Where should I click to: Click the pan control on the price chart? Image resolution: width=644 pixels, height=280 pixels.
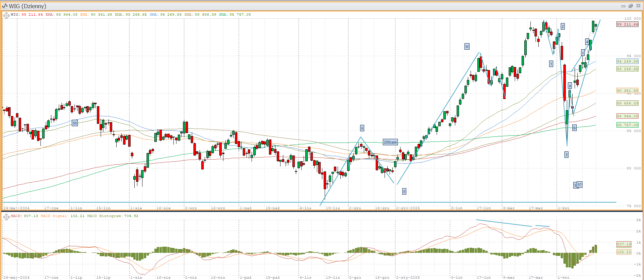6,16
